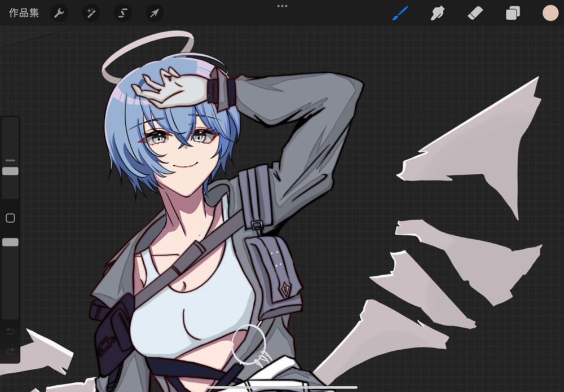
Task: Select the Brush tool
Action: 400,14
